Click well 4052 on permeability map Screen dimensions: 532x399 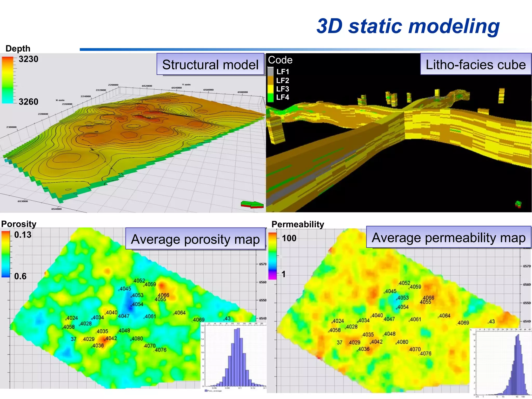[404, 283]
